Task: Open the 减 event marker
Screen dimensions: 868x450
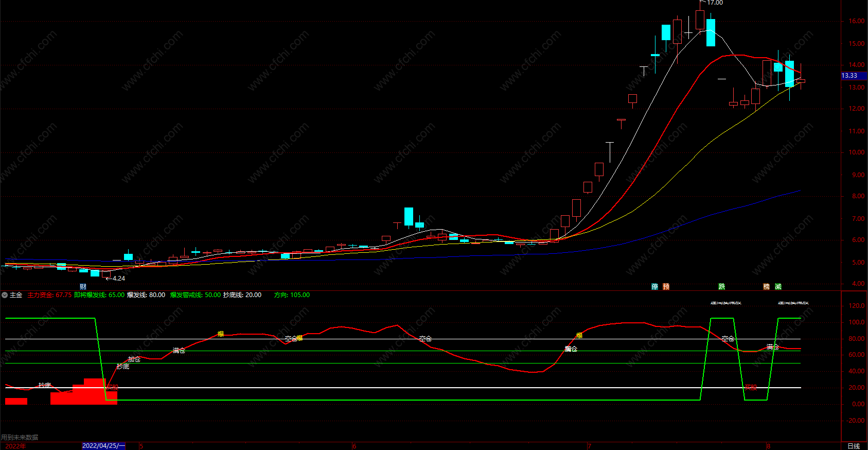Action: 778,287
